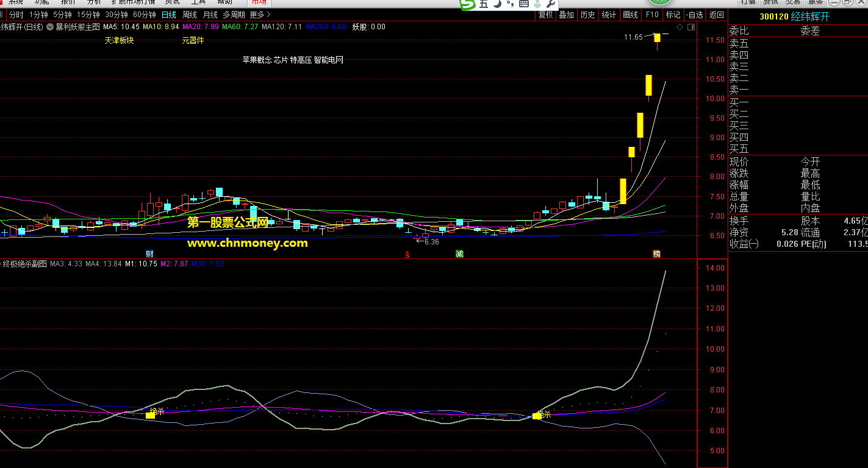868x468 pixels.
Task: Click the 买一 row in order book
Action: point(798,102)
